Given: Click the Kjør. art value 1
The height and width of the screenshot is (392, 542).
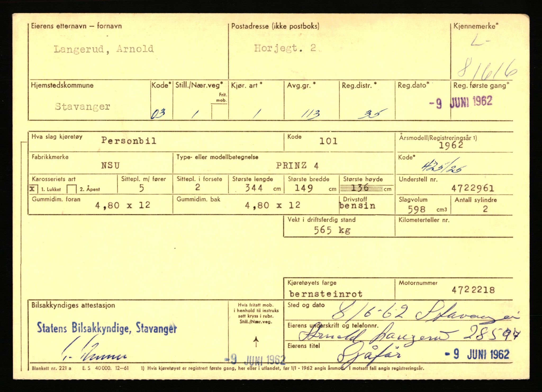Looking at the screenshot, I should pos(256,114).
